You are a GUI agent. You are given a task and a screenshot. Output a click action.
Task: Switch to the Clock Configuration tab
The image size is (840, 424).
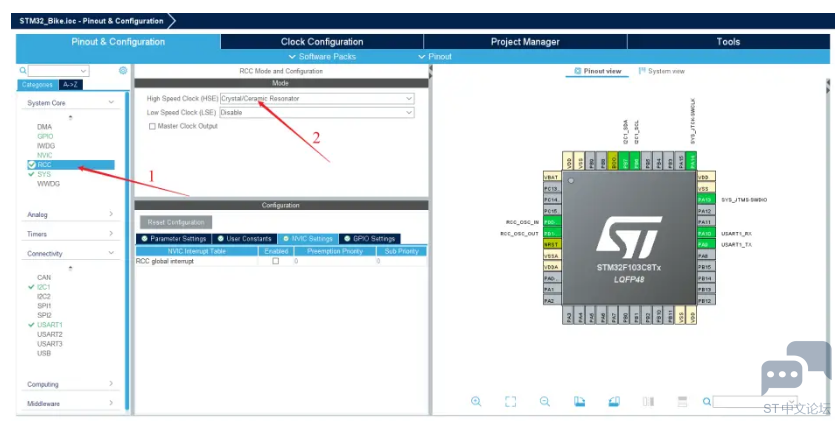(322, 42)
